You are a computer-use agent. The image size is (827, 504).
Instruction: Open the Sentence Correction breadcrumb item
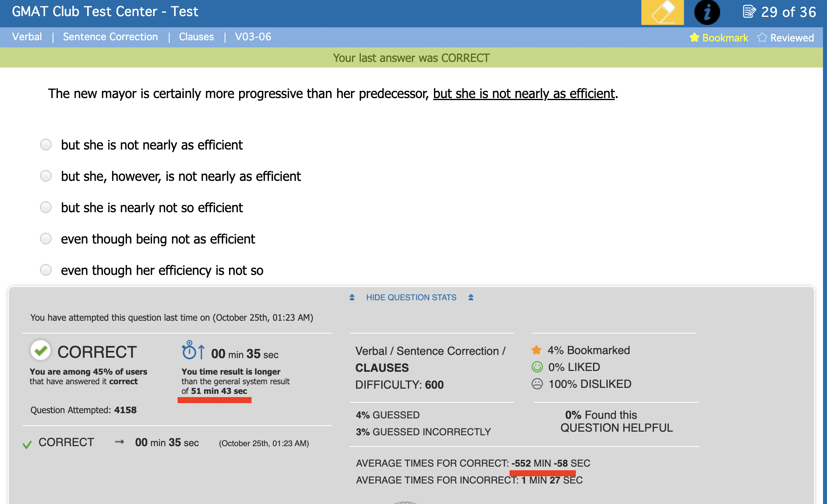click(110, 37)
